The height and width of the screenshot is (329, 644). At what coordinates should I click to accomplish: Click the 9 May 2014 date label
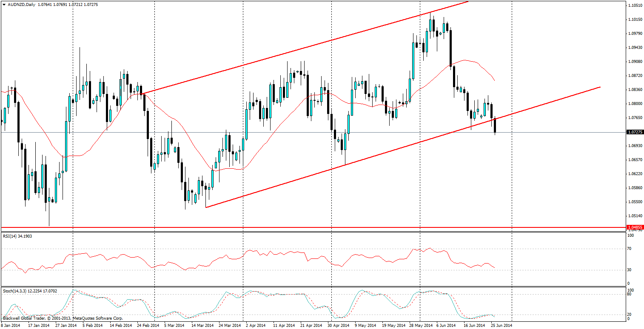coord(366,326)
